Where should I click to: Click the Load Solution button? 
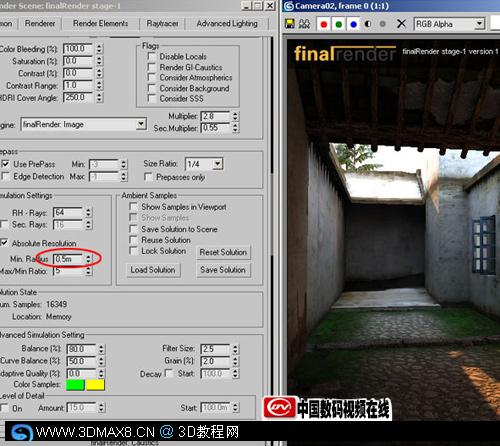[153, 270]
